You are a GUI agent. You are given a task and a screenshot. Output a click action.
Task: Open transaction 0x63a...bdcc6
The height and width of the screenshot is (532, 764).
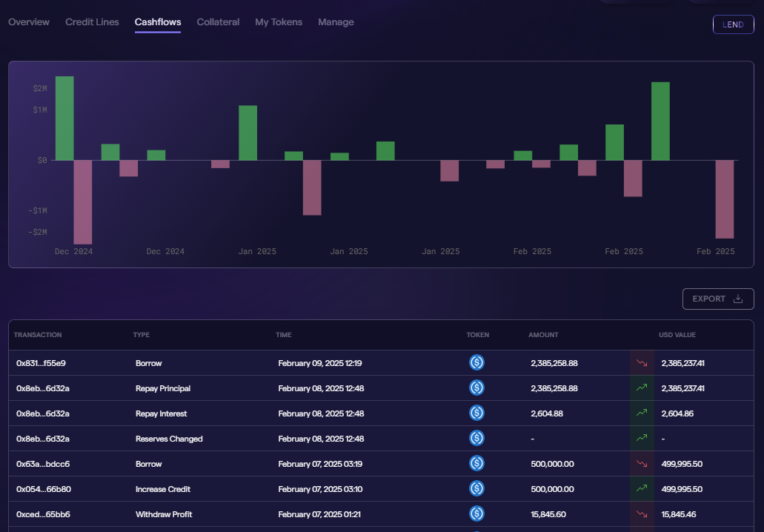(x=44, y=464)
